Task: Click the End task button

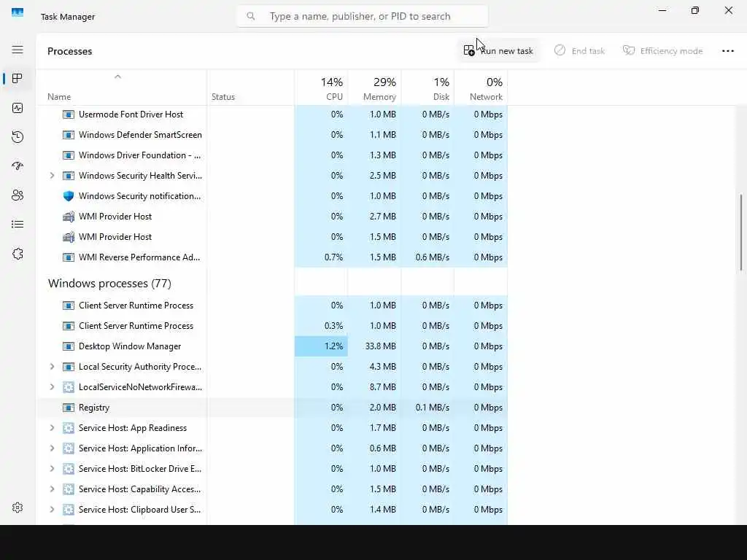Action: click(579, 51)
